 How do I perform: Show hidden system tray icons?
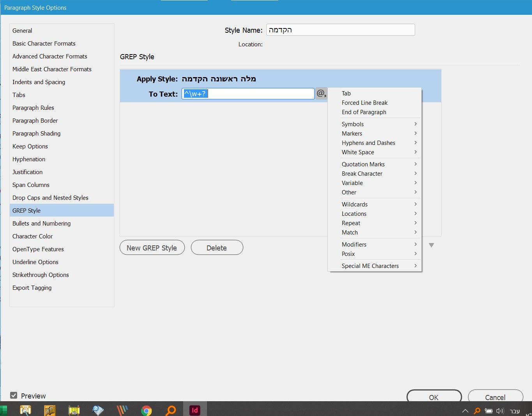465,411
